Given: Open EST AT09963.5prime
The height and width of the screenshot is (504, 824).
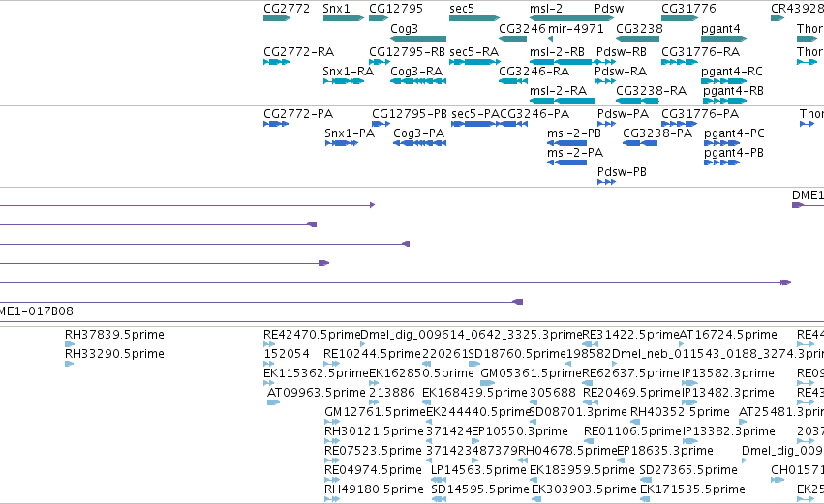Looking at the screenshot, I should pyautogui.click(x=273, y=402).
